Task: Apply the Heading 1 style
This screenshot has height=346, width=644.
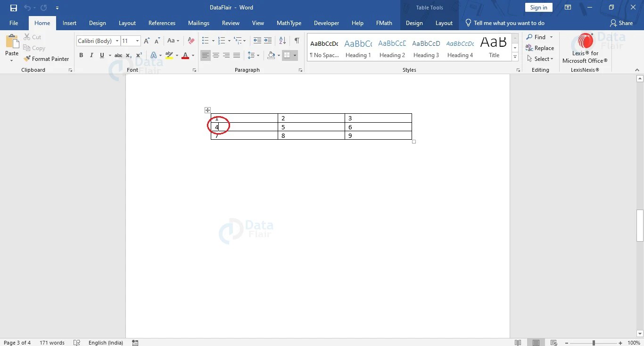Action: click(358, 47)
